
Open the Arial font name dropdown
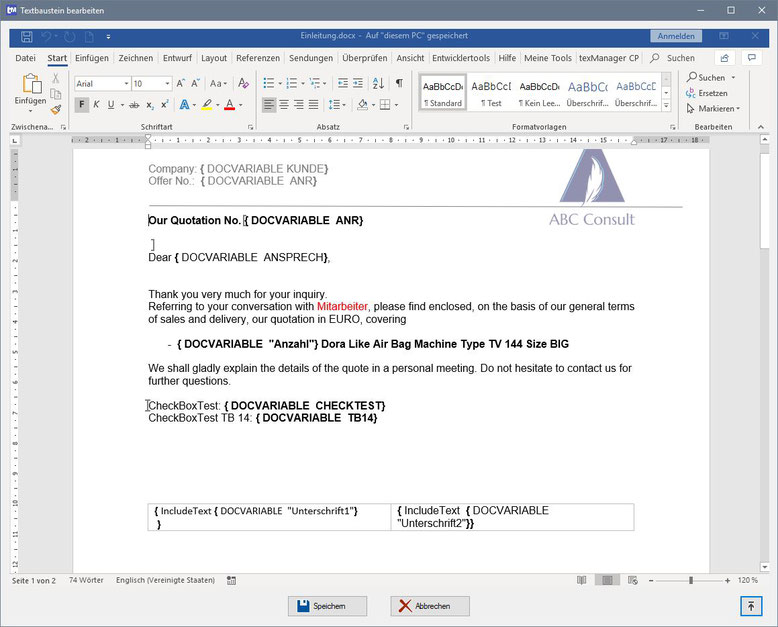127,84
